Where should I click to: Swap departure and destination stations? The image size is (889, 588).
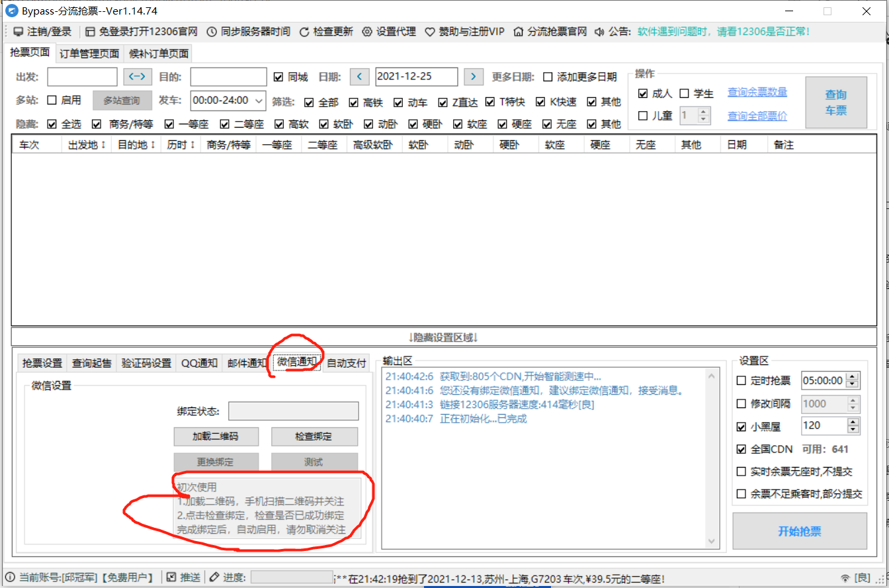[x=138, y=77]
